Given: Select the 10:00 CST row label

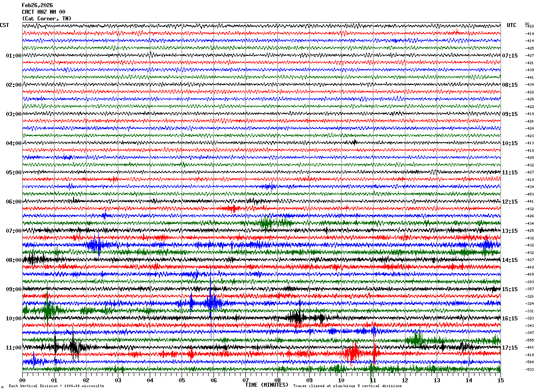Looking at the screenshot, I should click(13, 319).
